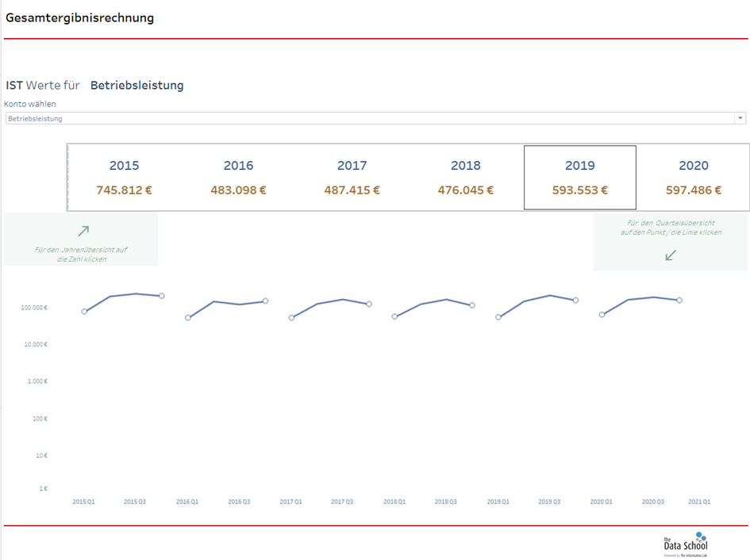750x560 pixels.
Task: Click the 10.000 € axis label
Action: [36, 344]
